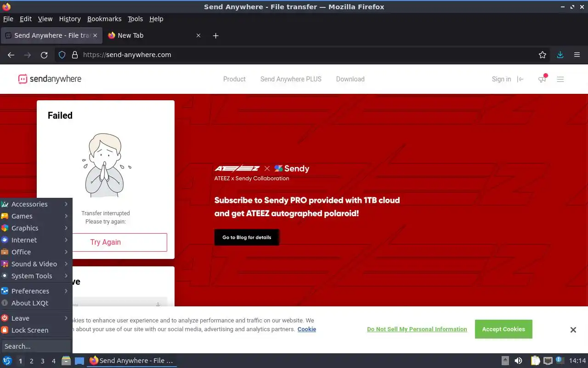
Task: Expand the Internet submenu
Action: pos(35,240)
